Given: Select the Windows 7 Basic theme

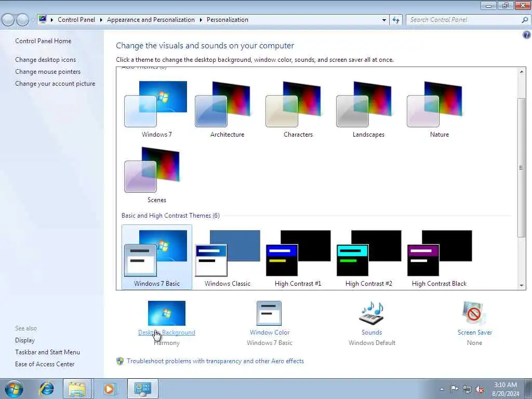Looking at the screenshot, I should 156,257.
